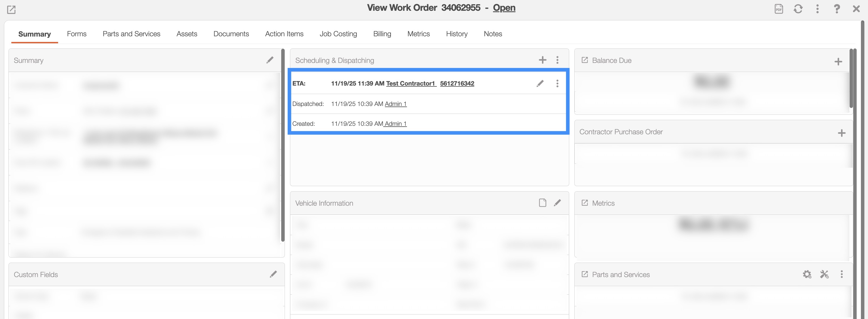Open the help question mark icon
The height and width of the screenshot is (319, 868).
click(x=837, y=9)
